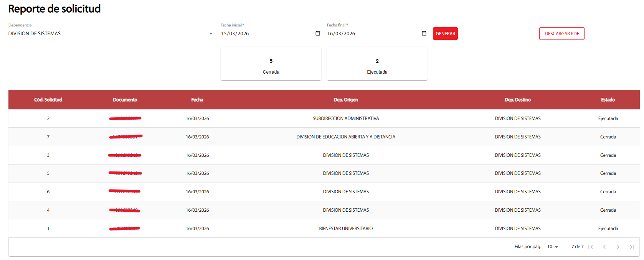
Task: Select the Cerrada summary card
Action: click(x=271, y=64)
